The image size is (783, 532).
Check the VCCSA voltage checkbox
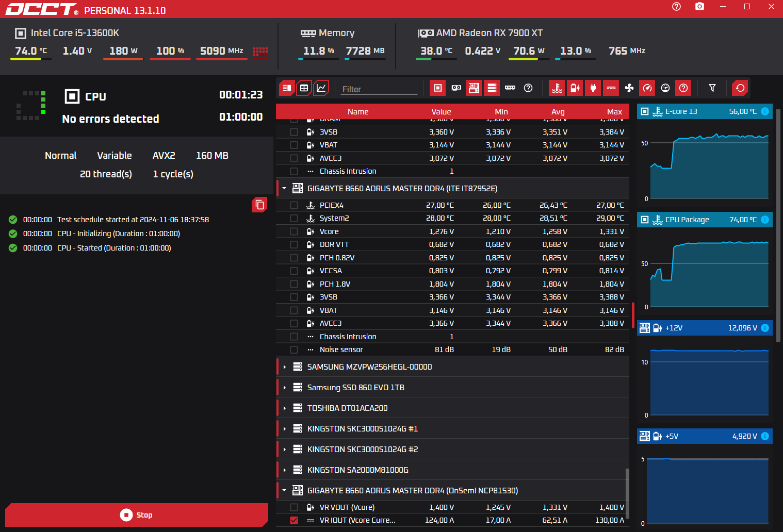[294, 271]
